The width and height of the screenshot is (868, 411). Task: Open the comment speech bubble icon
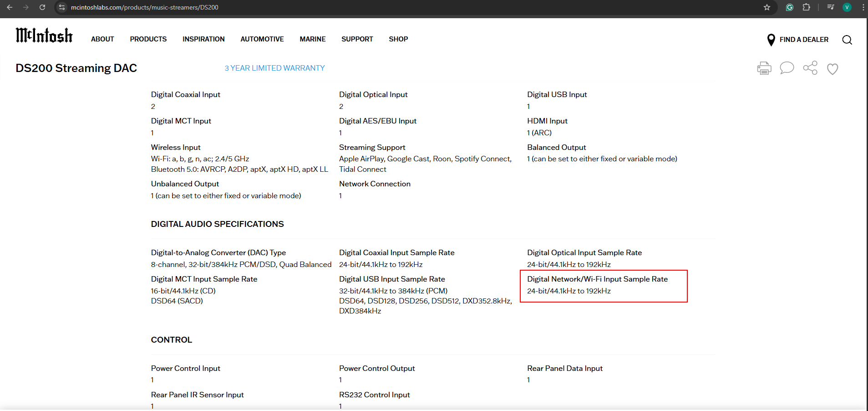787,68
